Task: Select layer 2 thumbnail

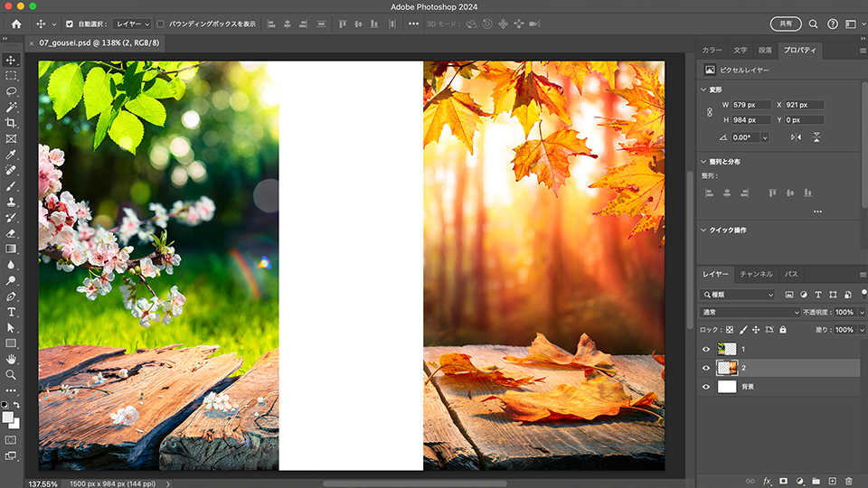Action: pyautogui.click(x=727, y=368)
